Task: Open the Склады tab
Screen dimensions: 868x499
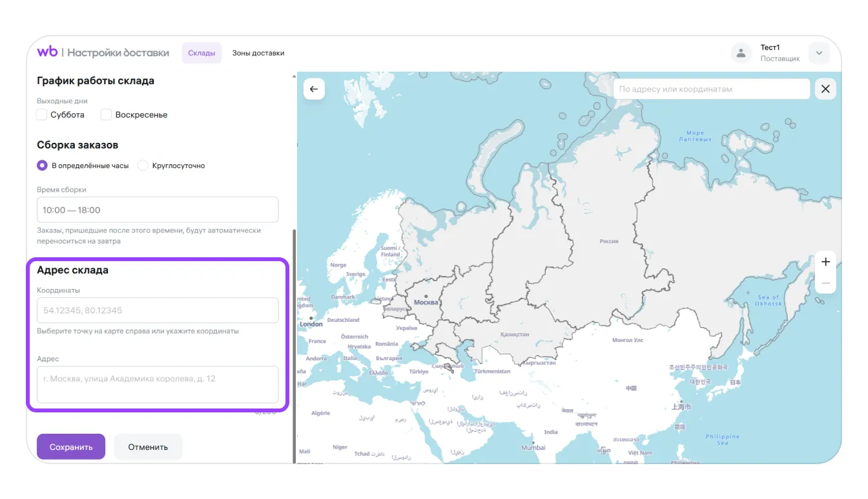Action: (x=201, y=53)
